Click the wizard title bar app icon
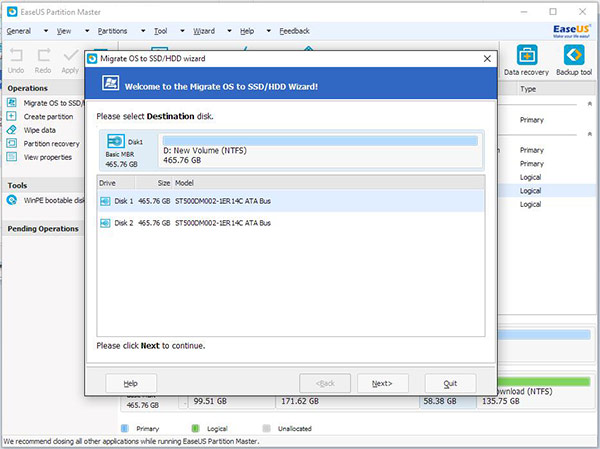 tap(92, 59)
